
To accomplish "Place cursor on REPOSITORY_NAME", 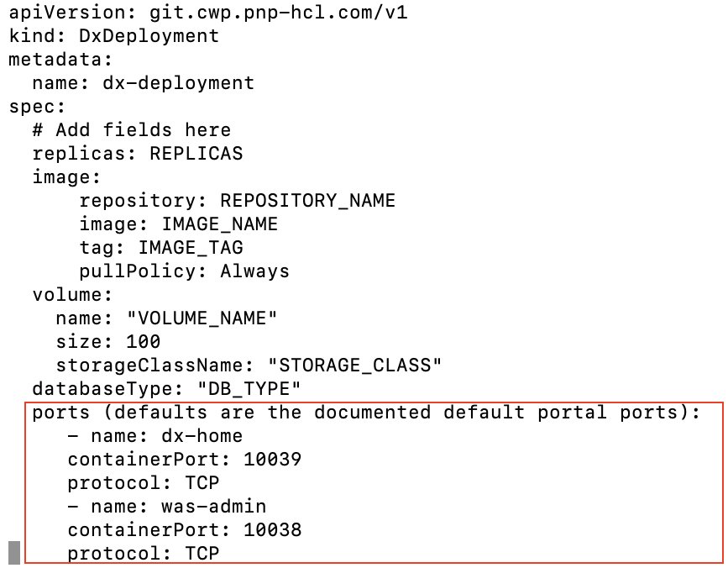I will [x=307, y=201].
